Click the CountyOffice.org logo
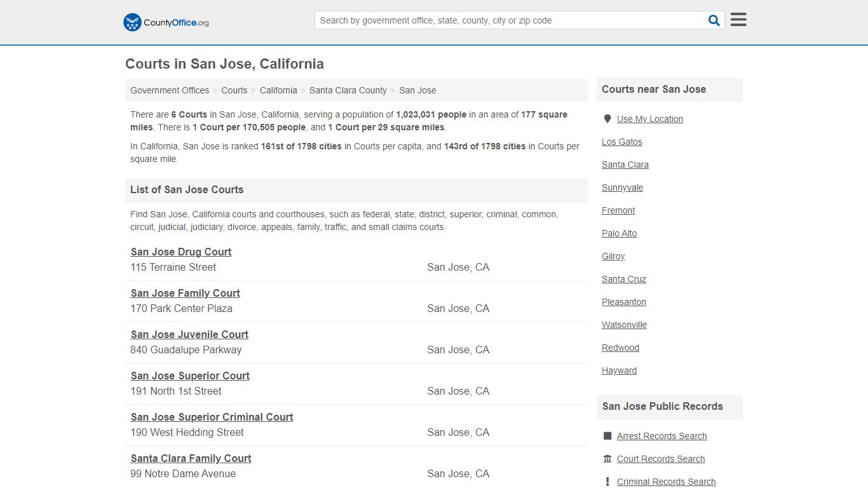This screenshot has height=488, width=868. (166, 22)
